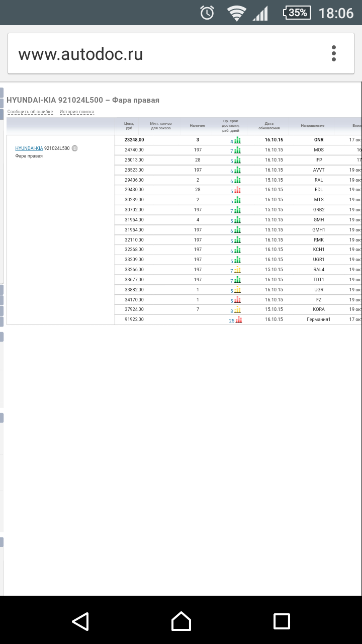
Task: Click yellow delivery chart icon in KORA row
Action: [x=237, y=310]
